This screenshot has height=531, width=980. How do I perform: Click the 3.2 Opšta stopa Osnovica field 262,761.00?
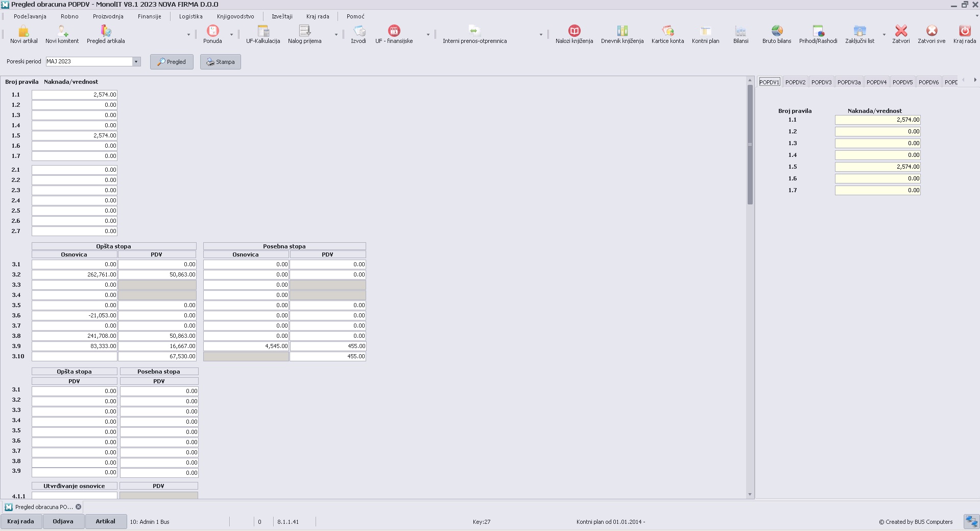pyautogui.click(x=75, y=274)
